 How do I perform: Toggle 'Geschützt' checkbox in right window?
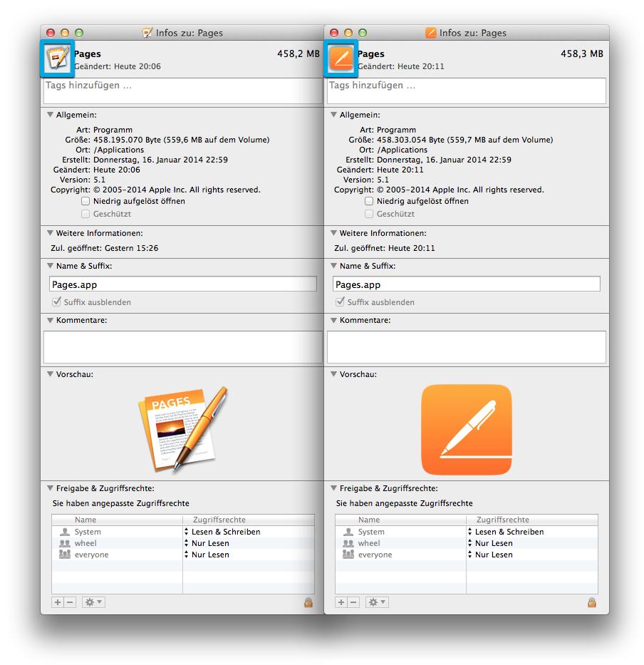pos(369,214)
